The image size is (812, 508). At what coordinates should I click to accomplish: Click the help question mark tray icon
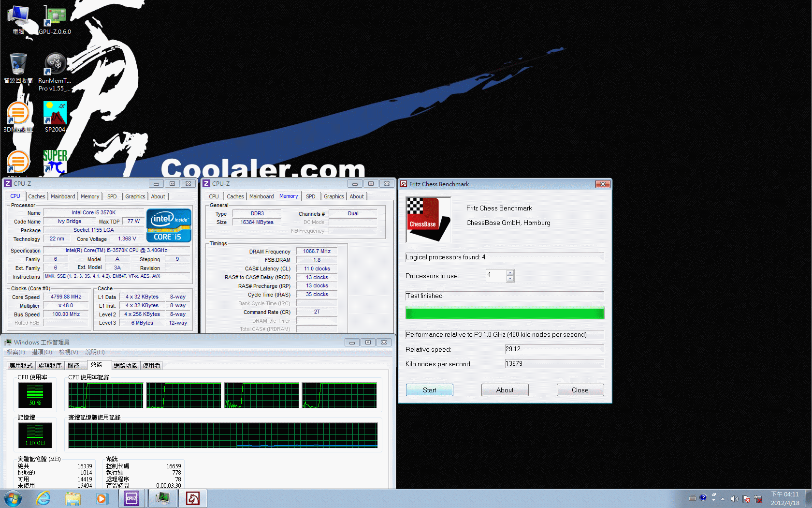coord(703,497)
